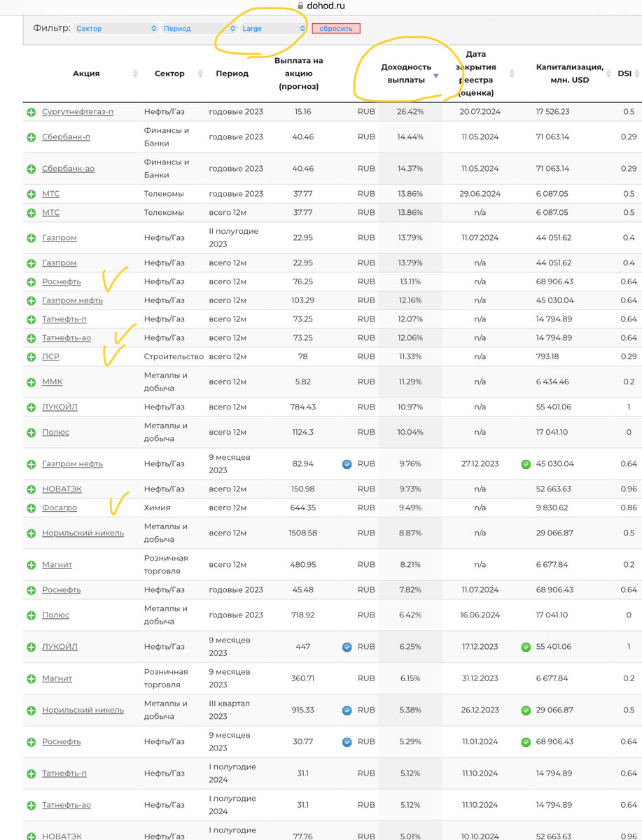The width and height of the screenshot is (642, 840).
Task: Click the 0.86 DSI value
Action: click(x=629, y=508)
